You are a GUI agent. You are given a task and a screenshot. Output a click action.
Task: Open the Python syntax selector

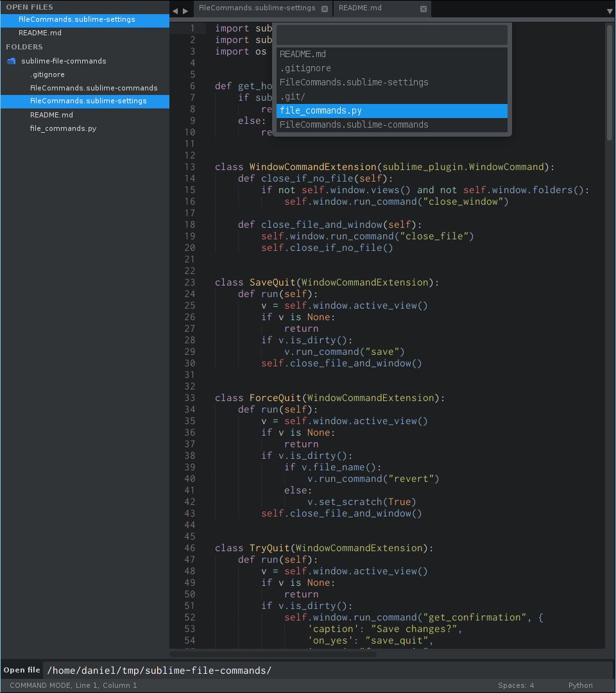pos(580,685)
